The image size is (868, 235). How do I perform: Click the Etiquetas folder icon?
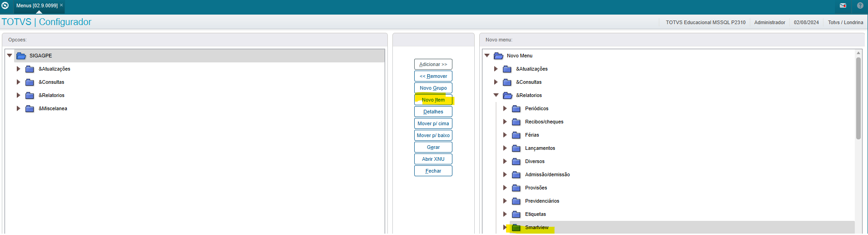click(517, 214)
